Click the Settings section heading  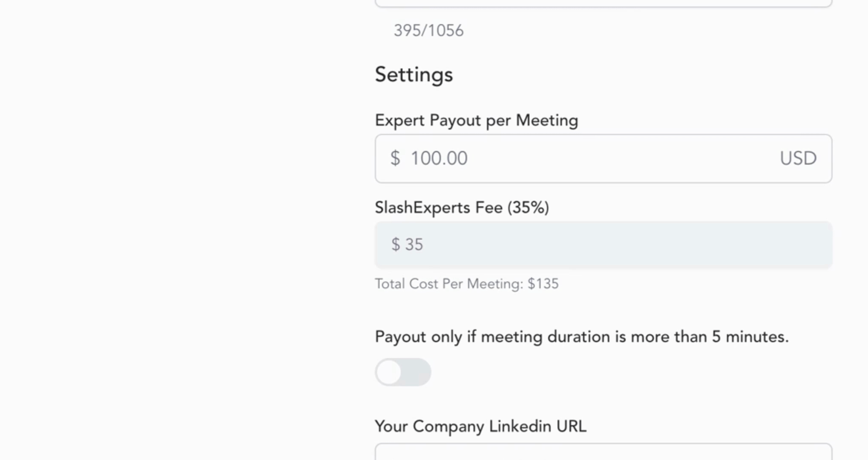[x=414, y=75]
